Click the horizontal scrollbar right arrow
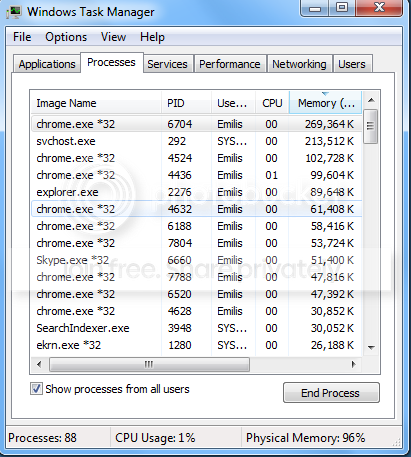Viewport: 411px width, 457px height. click(x=354, y=364)
